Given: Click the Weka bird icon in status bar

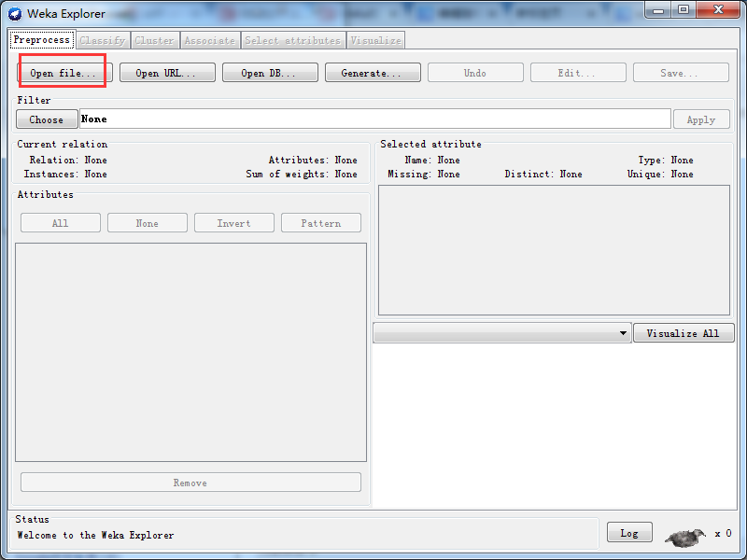Looking at the screenshot, I should coord(685,538).
